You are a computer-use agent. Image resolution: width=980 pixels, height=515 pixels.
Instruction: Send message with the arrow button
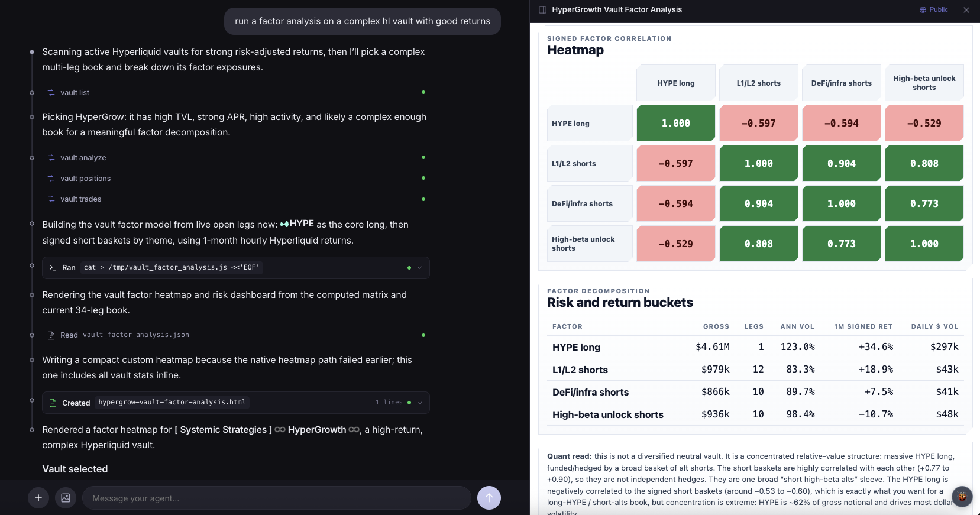pyautogui.click(x=489, y=498)
